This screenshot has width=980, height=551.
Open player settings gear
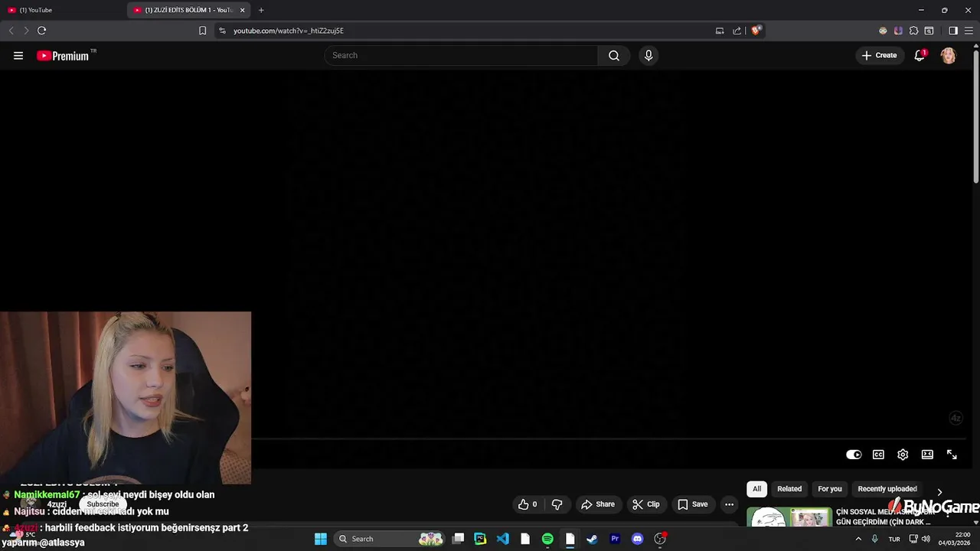(903, 455)
